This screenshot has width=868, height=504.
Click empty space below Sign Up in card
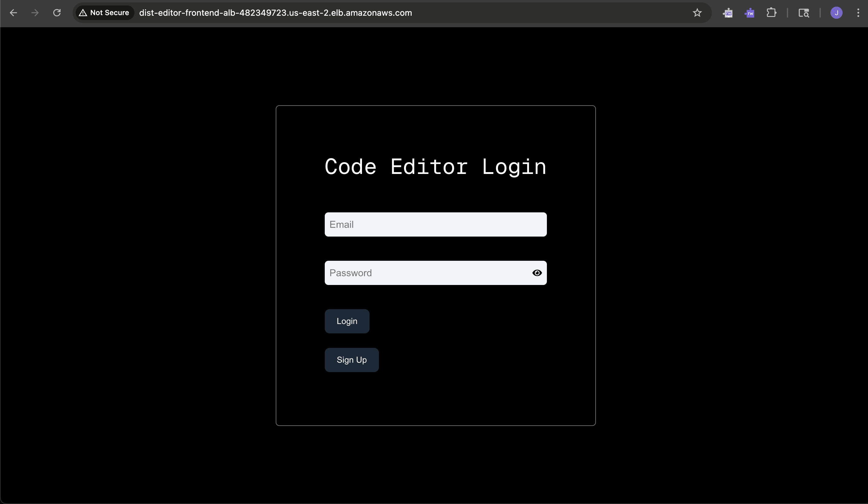click(435, 399)
